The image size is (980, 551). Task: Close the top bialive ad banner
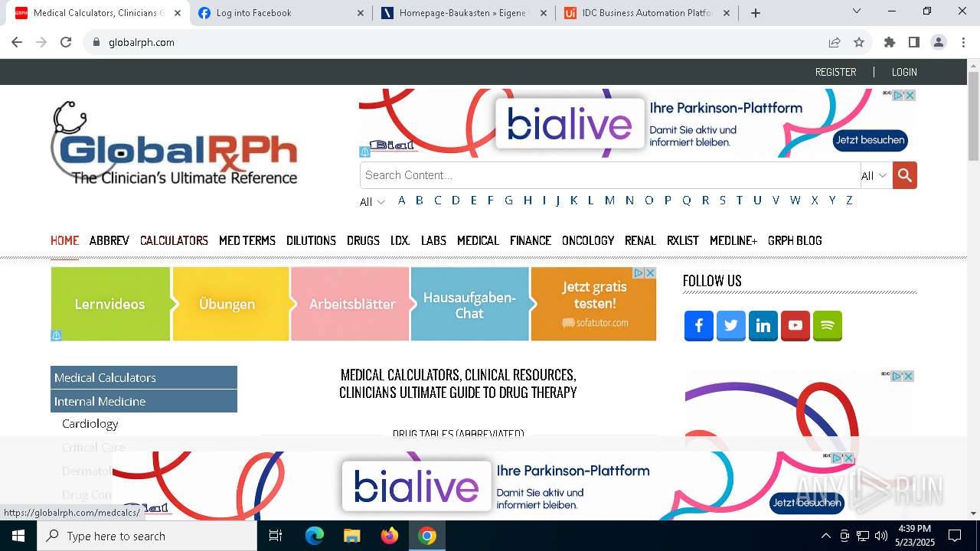tap(910, 95)
